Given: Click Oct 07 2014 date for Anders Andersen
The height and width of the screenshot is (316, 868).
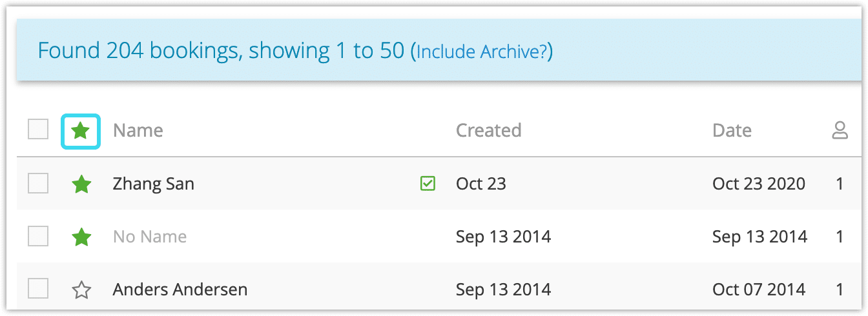Looking at the screenshot, I should tap(759, 290).
